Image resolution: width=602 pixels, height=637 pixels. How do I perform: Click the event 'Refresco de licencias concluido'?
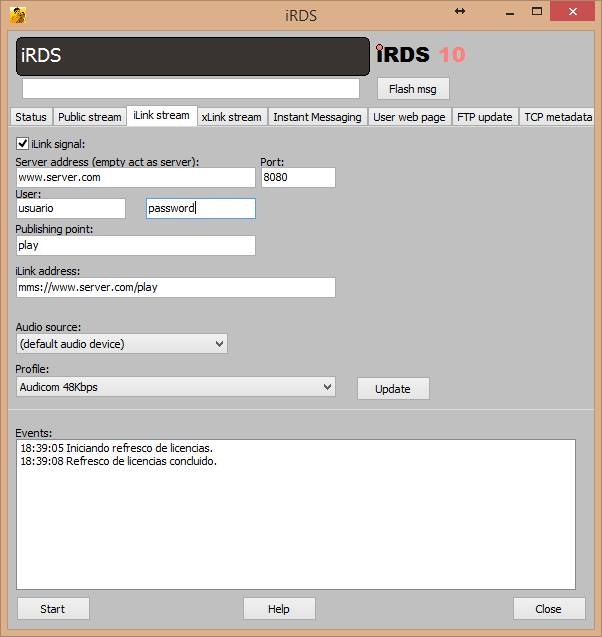pyautogui.click(x=118, y=461)
